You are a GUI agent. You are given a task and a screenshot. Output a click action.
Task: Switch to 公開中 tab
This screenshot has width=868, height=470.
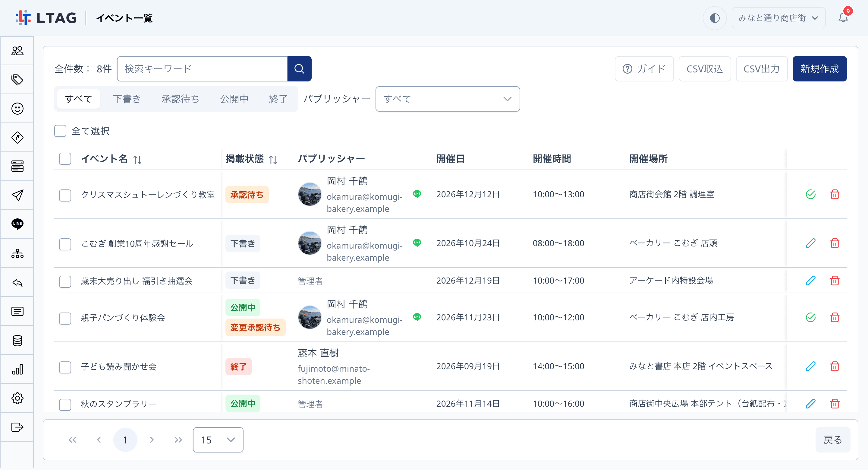(234, 99)
